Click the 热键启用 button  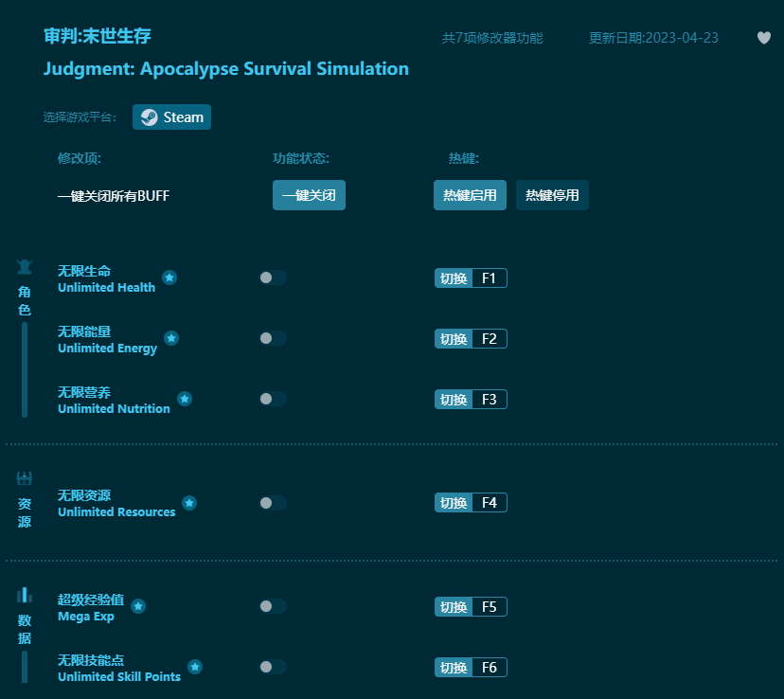tap(470, 195)
